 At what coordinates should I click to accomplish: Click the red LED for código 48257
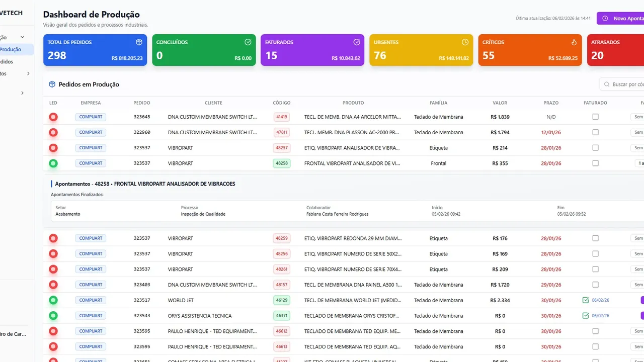click(53, 148)
